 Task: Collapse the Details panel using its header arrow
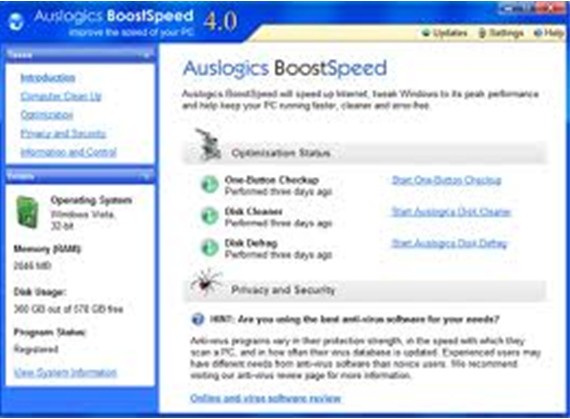coord(147,176)
